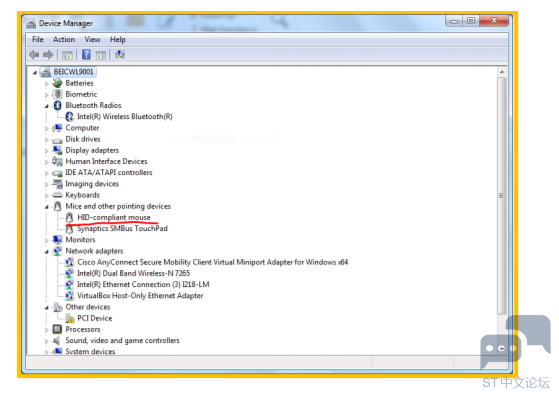
Task: Select the Batteries category icon
Action: pos(57,83)
